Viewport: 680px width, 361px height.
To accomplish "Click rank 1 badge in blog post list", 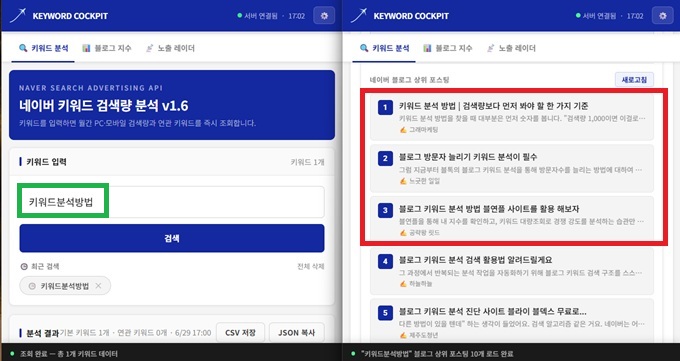I will [385, 107].
